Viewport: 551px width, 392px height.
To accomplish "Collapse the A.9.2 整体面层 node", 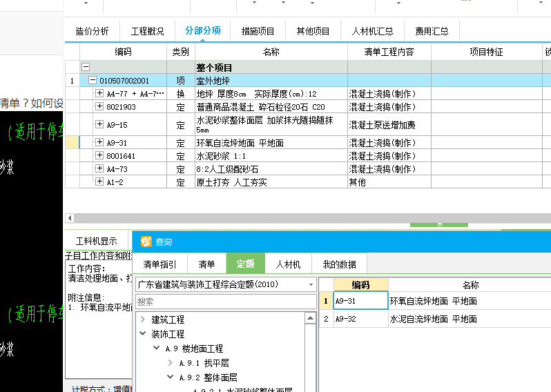I will point(170,377).
